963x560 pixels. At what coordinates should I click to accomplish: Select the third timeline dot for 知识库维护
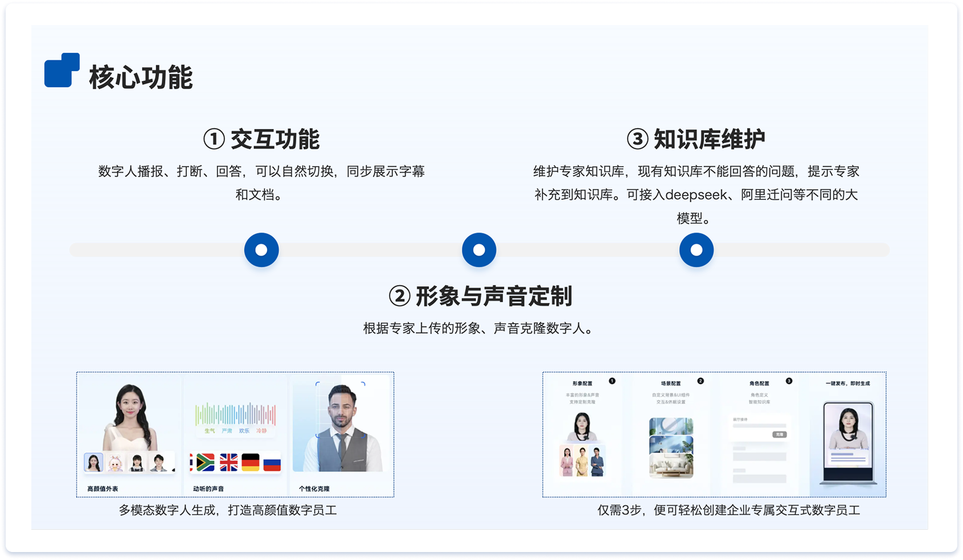click(x=696, y=250)
